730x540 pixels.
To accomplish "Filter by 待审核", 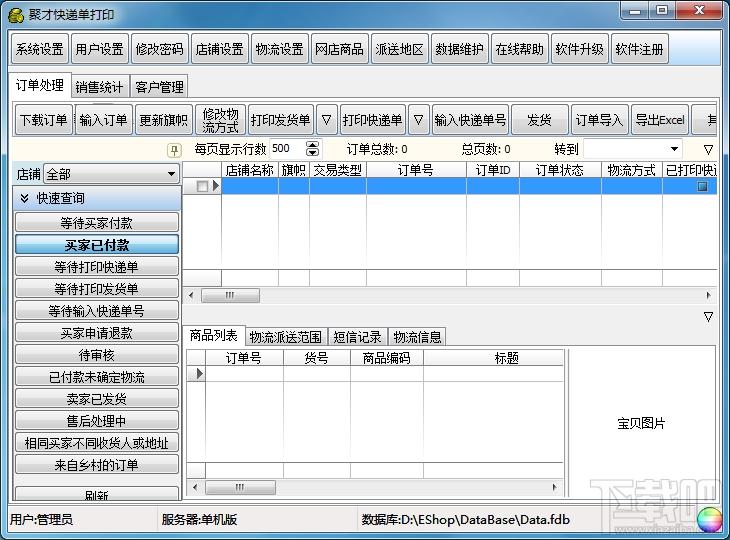I will click(x=97, y=355).
